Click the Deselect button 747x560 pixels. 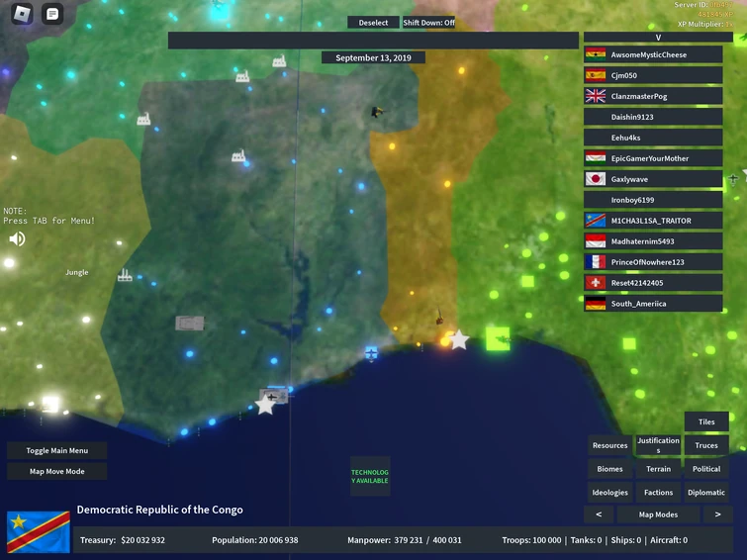[373, 23]
